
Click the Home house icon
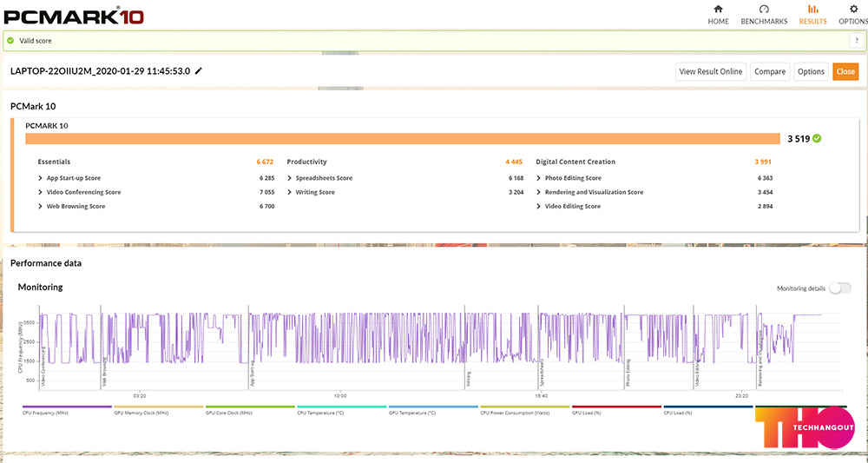pos(718,9)
